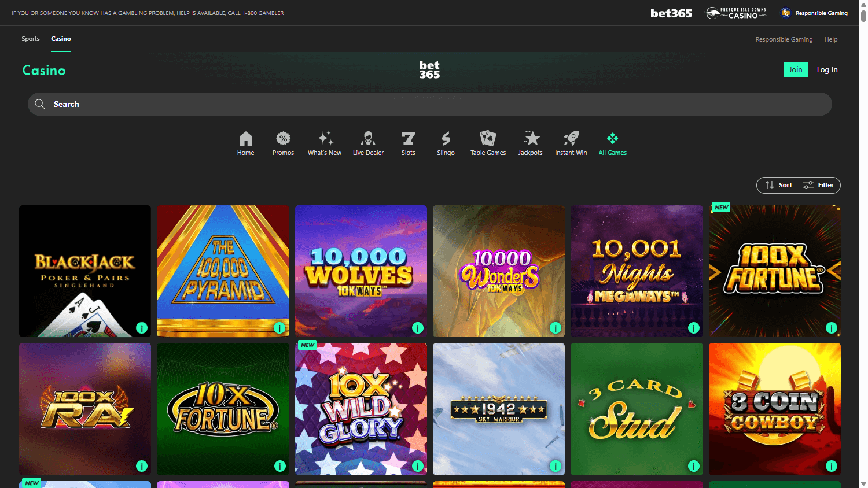Select the Home icon in the casino navigation
The width and height of the screenshot is (868, 488).
[245, 139]
